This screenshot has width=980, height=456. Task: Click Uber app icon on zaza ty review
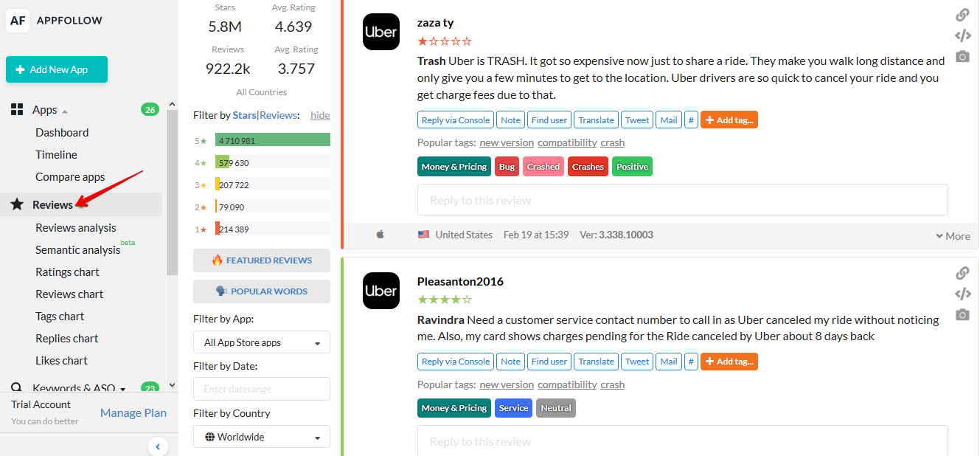click(381, 32)
